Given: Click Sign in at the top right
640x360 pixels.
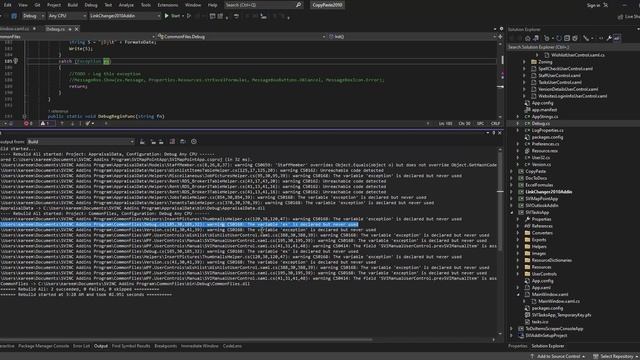Looking at the screenshot, I should pos(593,5).
